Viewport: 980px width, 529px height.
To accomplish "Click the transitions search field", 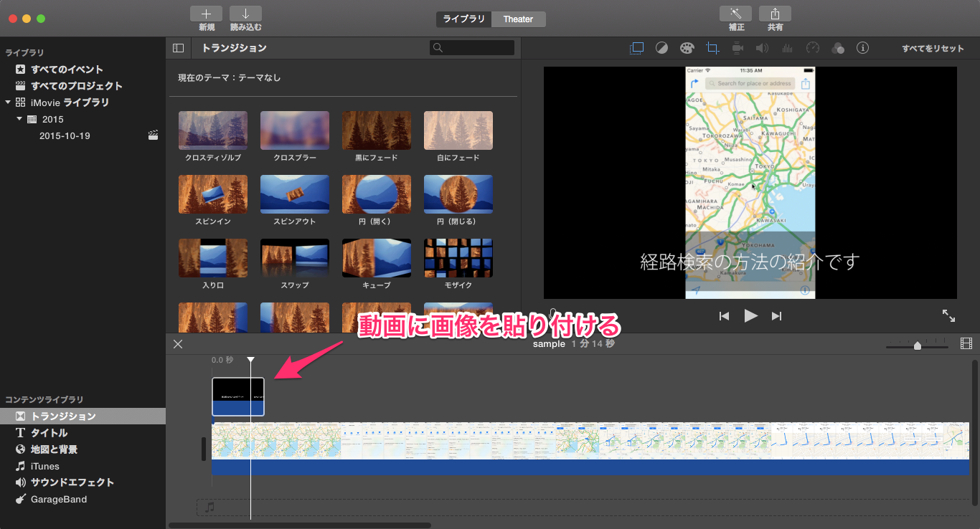I will point(472,48).
